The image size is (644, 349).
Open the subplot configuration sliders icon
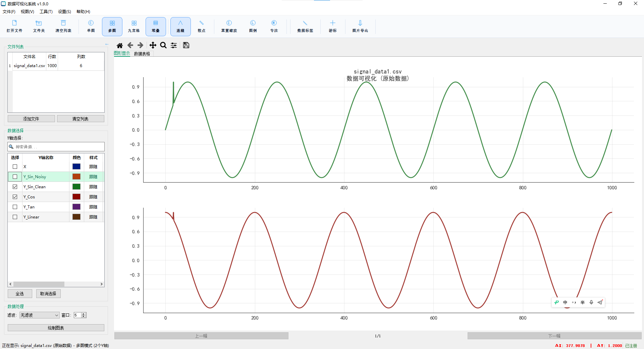(x=174, y=45)
